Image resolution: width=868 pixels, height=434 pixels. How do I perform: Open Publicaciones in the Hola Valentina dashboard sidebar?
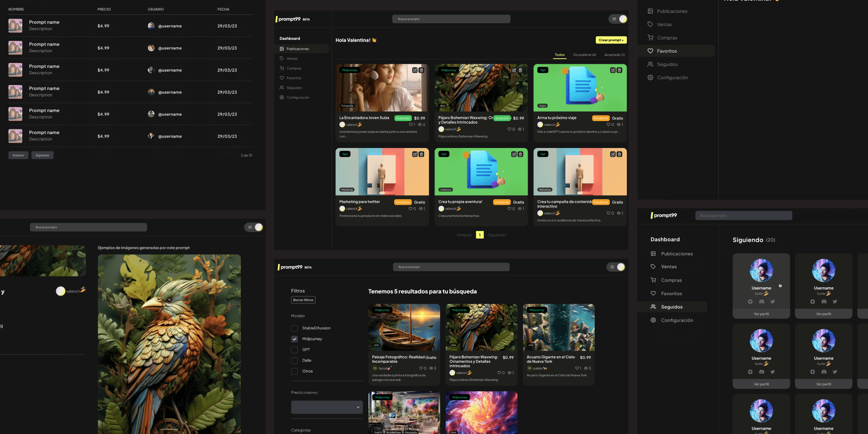(x=302, y=49)
